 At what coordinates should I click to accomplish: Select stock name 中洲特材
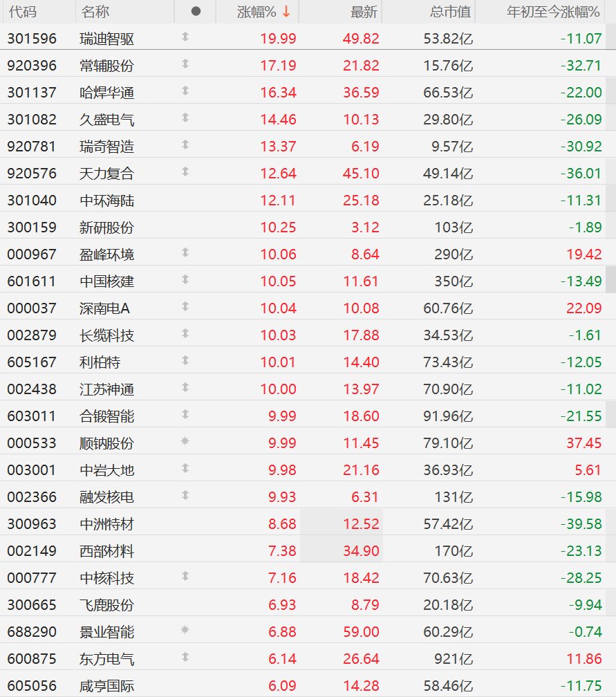[x=106, y=524]
